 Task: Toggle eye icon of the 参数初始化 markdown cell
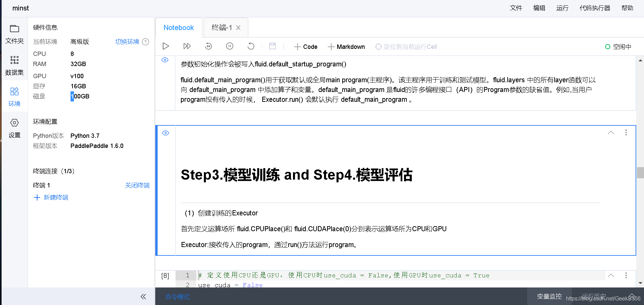click(x=165, y=60)
